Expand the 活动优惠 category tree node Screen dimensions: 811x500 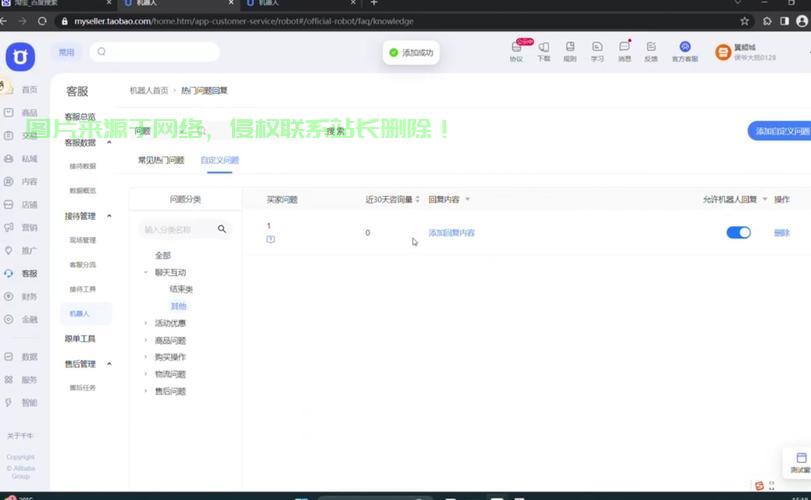[x=146, y=323]
